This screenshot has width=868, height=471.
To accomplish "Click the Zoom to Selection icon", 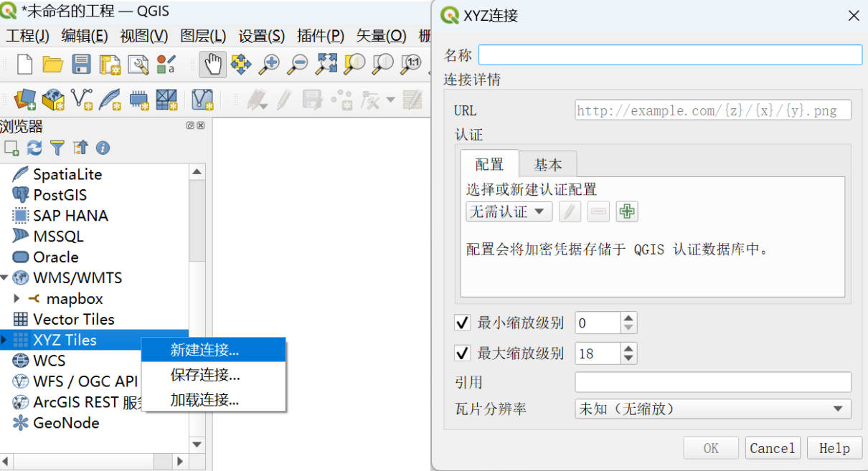I will click(354, 64).
